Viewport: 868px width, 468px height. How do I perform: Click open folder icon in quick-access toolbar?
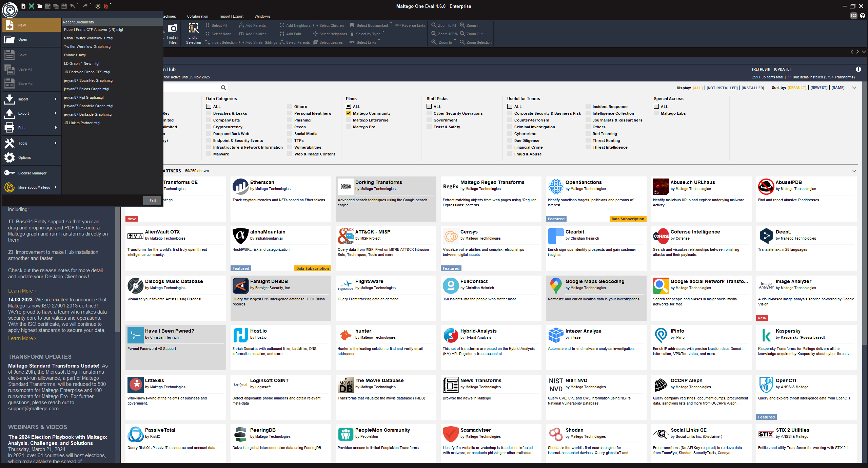point(39,6)
